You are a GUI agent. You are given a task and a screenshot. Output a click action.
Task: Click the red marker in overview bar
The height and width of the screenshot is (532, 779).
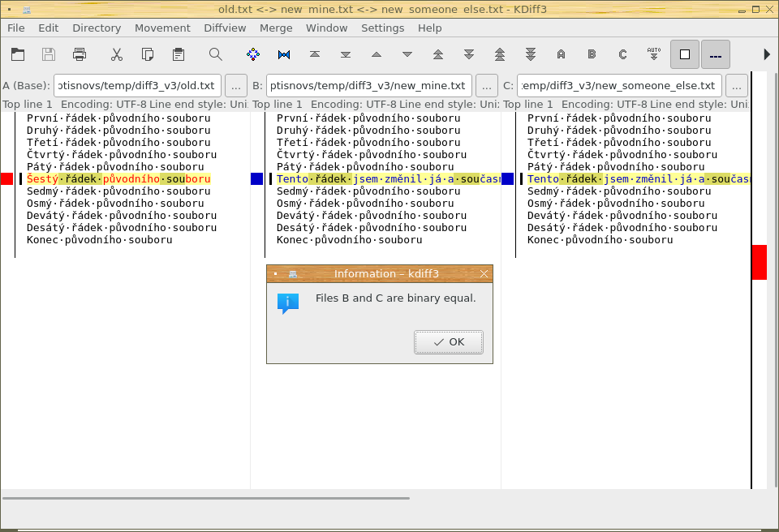click(x=759, y=262)
